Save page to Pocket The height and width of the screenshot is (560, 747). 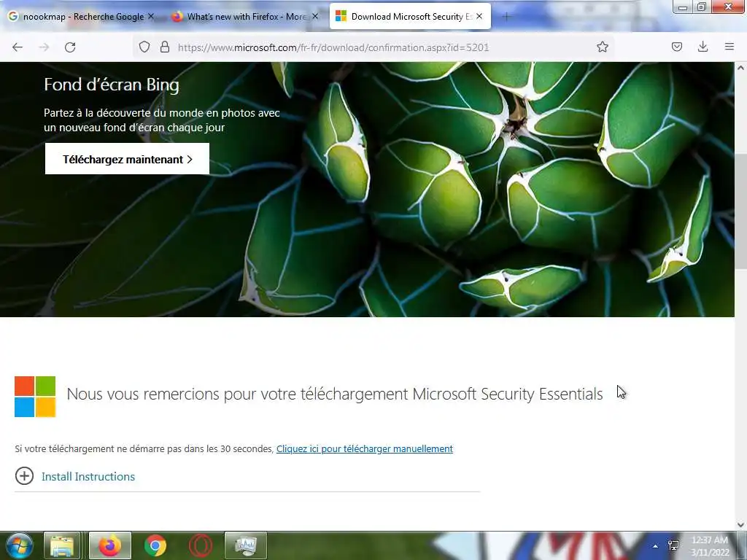[676, 47]
